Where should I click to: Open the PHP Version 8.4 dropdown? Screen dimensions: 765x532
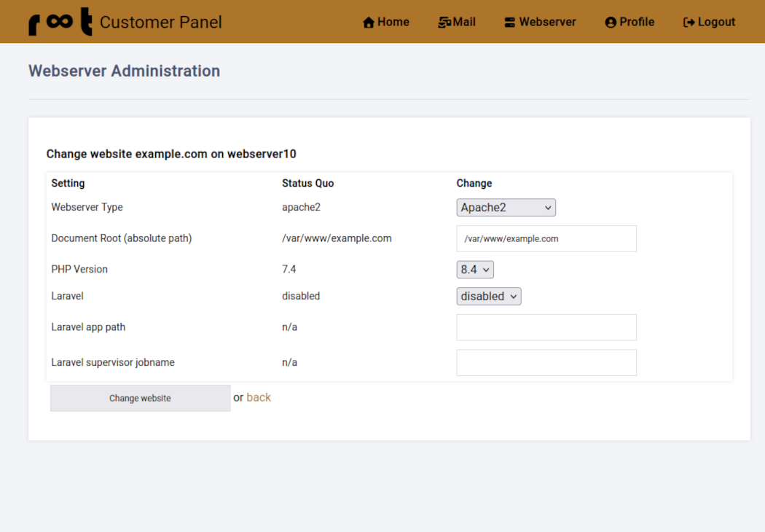(x=475, y=270)
